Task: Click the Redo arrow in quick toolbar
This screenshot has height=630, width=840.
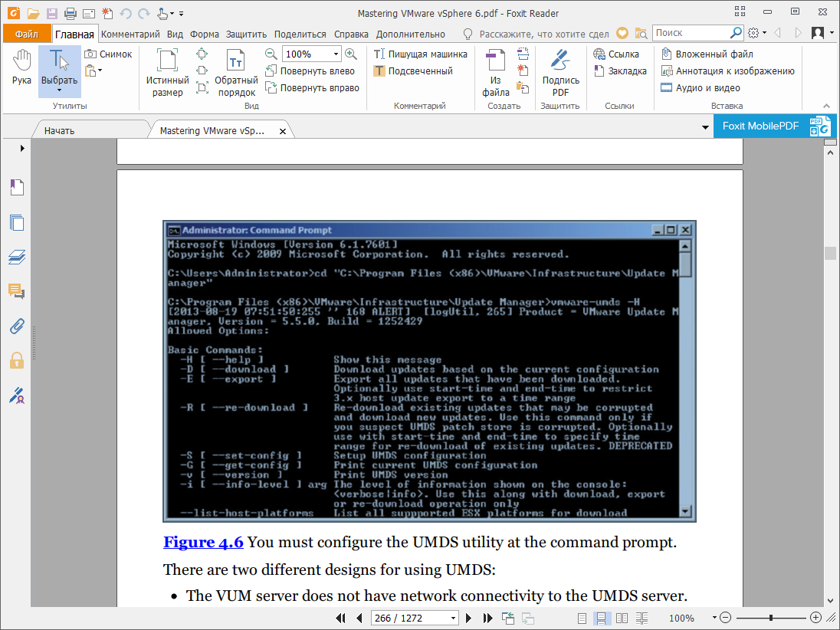Action: click(143, 13)
